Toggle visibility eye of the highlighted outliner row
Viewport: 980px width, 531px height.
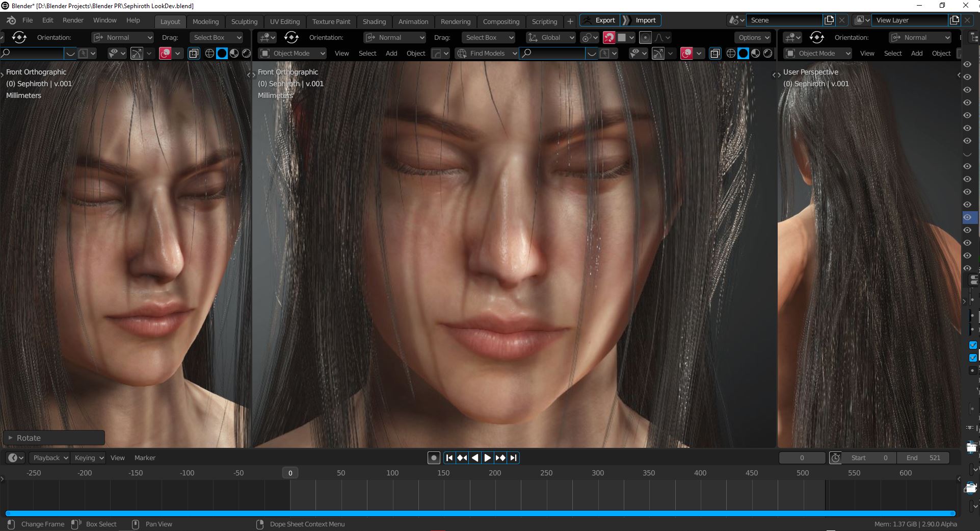pos(967,217)
